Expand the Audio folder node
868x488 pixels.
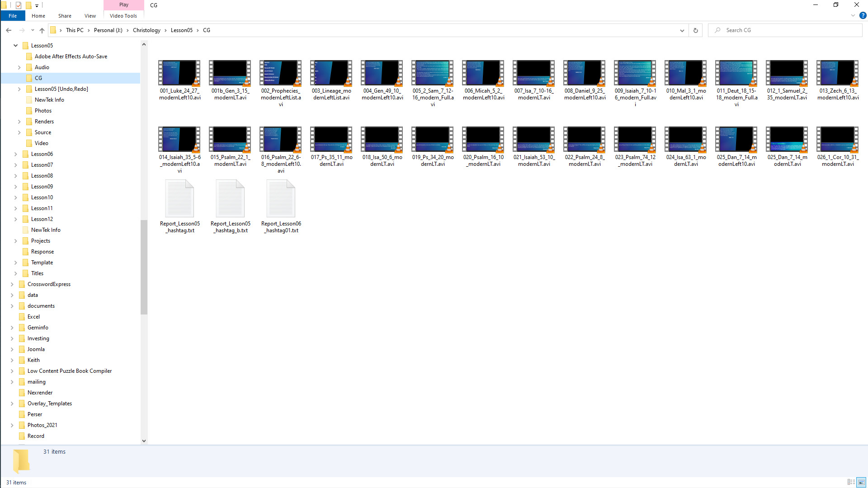(19, 67)
